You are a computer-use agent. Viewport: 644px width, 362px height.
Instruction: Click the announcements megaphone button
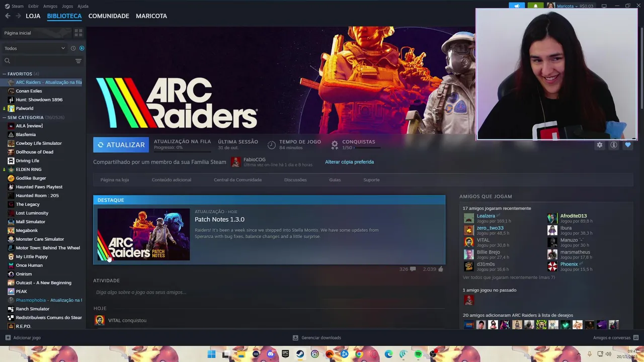(517, 6)
